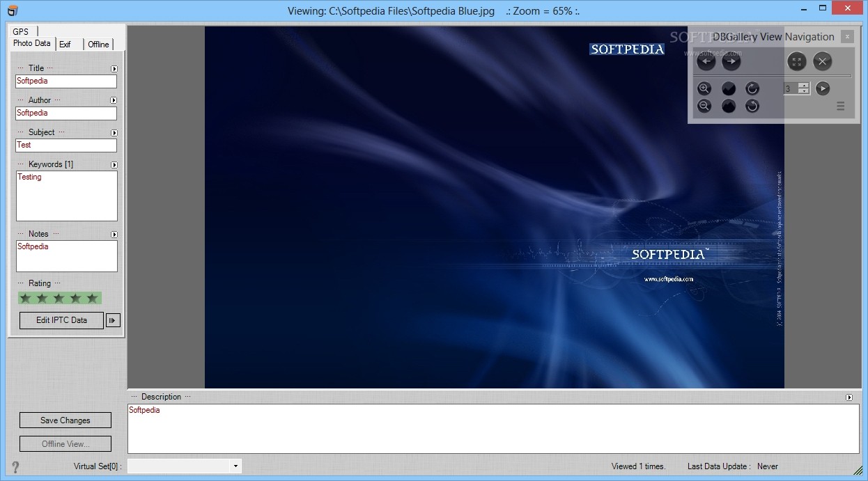Set rating to four stars
This screenshot has width=868, height=481.
click(x=76, y=299)
